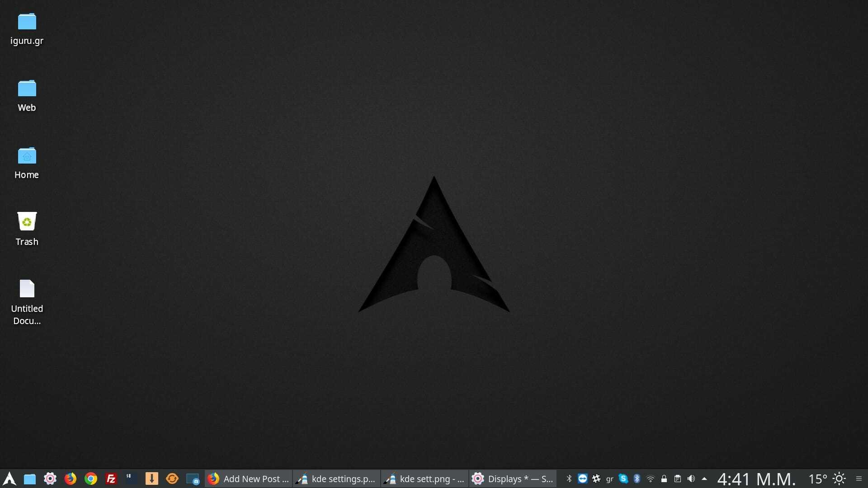
Task: Open the calendar from the 4:41 clock
Action: coord(756,479)
